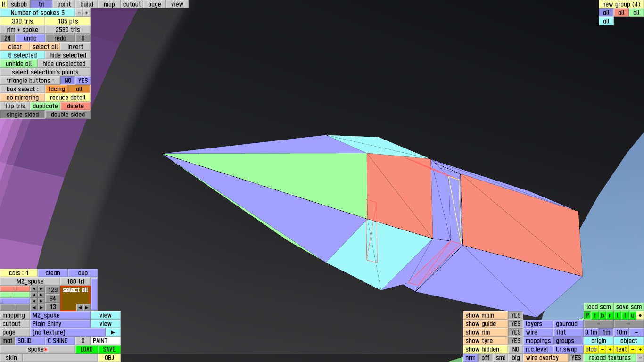The width and height of the screenshot is (644, 362).
Task: Export using the yellow OBJ button
Action: pyautogui.click(x=109, y=358)
